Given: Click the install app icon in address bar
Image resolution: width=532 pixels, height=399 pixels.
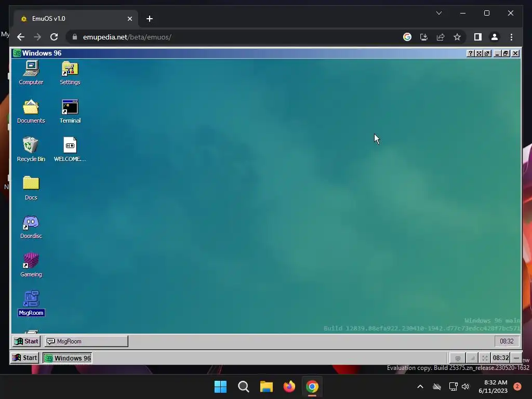Looking at the screenshot, I should [424, 37].
